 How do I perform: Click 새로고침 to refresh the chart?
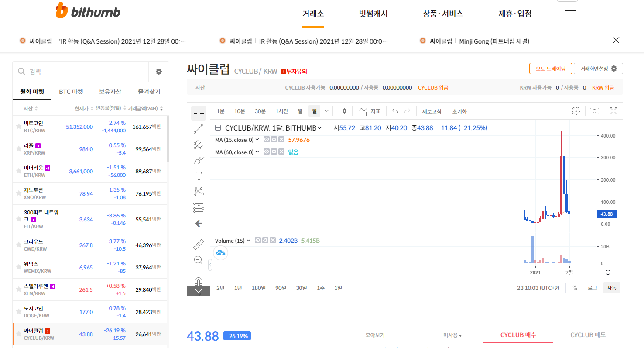pyautogui.click(x=432, y=111)
